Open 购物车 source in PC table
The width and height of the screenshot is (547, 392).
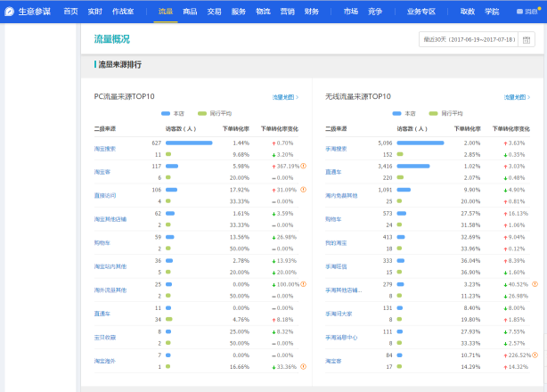[102, 242]
